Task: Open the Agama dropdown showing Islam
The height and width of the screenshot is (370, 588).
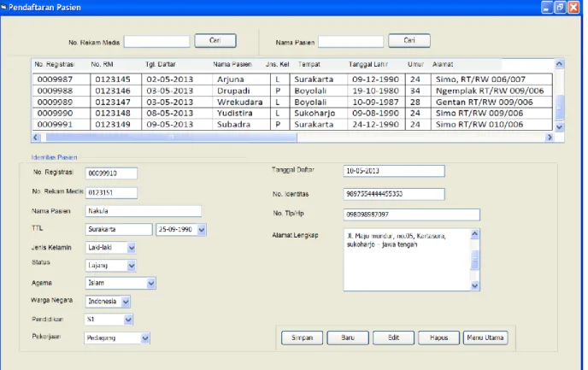Action: tap(151, 284)
